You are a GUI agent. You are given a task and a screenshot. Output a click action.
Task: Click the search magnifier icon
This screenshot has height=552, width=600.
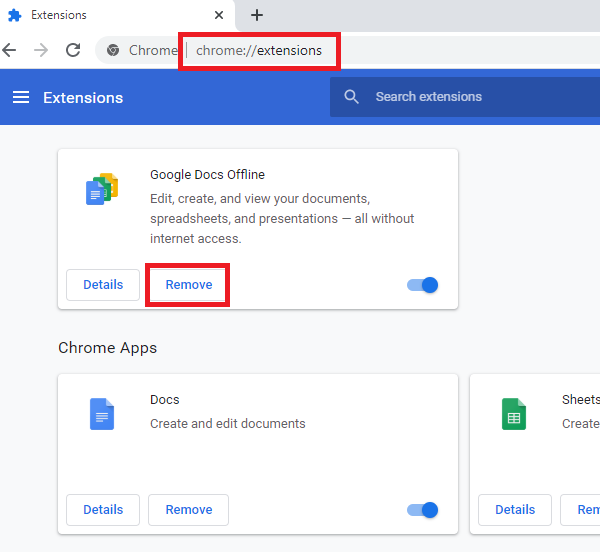[x=351, y=97]
